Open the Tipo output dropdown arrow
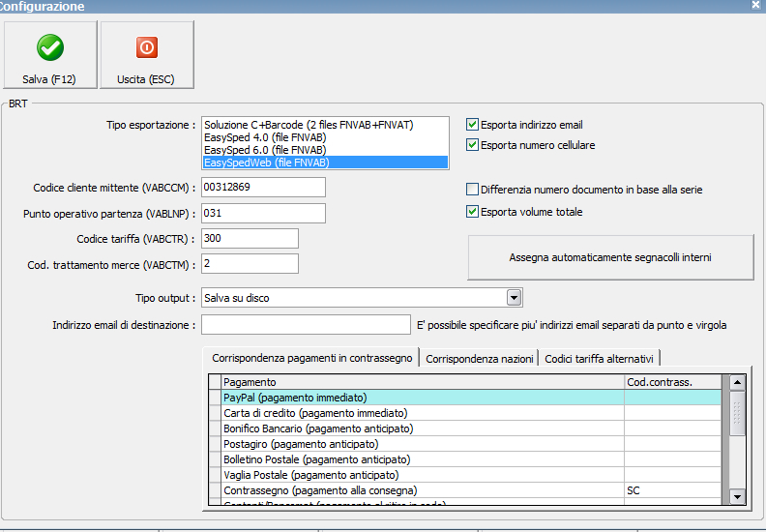Viewport: 766px width, 532px height. click(514, 298)
